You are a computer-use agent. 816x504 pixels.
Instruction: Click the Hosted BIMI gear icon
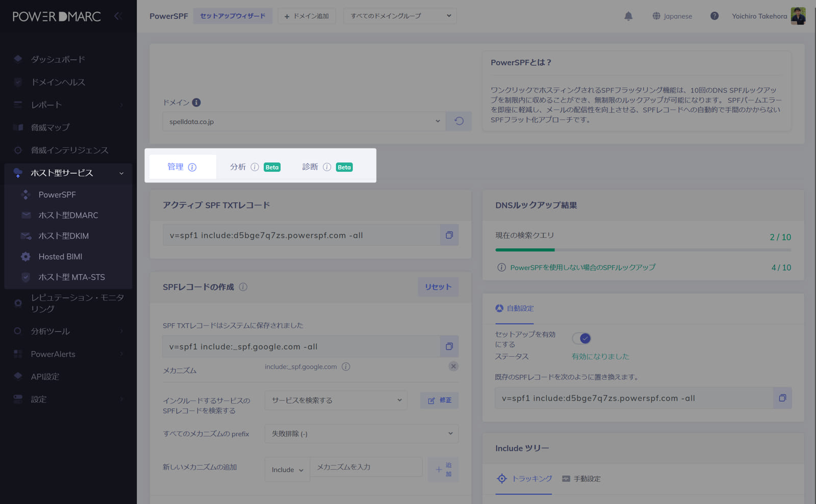25,257
